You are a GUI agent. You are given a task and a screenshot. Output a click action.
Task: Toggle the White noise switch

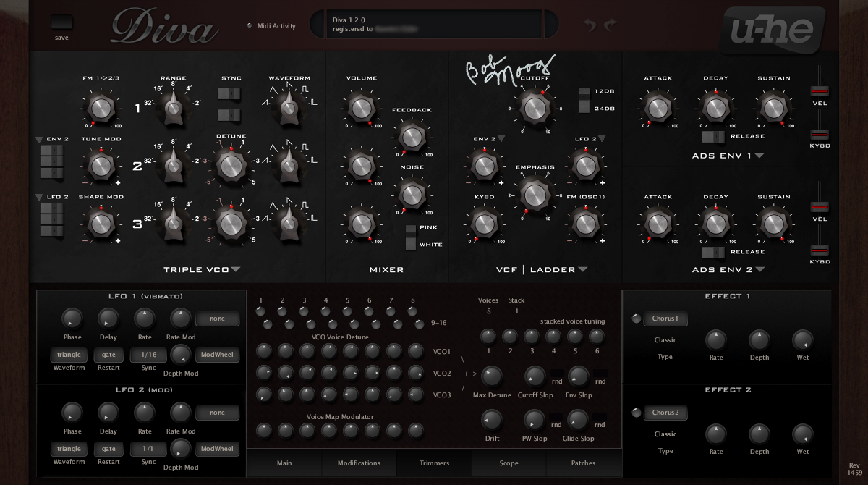(x=411, y=245)
